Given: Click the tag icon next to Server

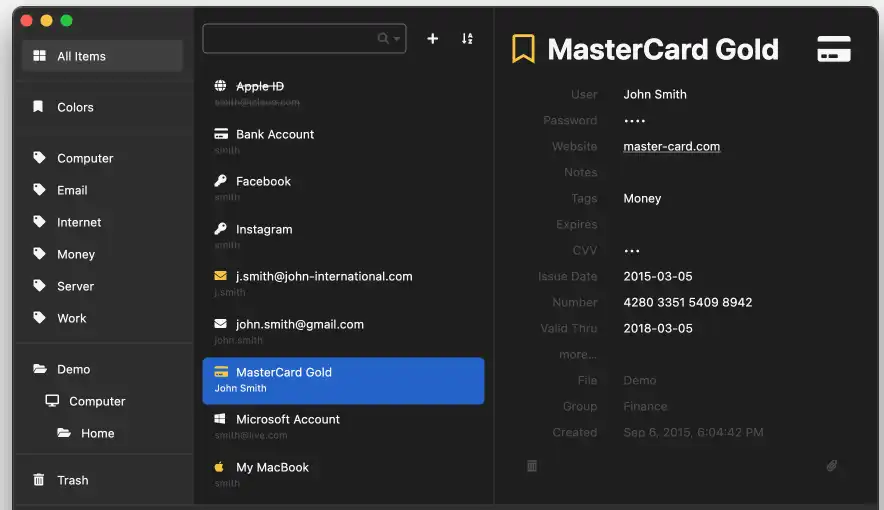Looking at the screenshot, I should [x=39, y=286].
